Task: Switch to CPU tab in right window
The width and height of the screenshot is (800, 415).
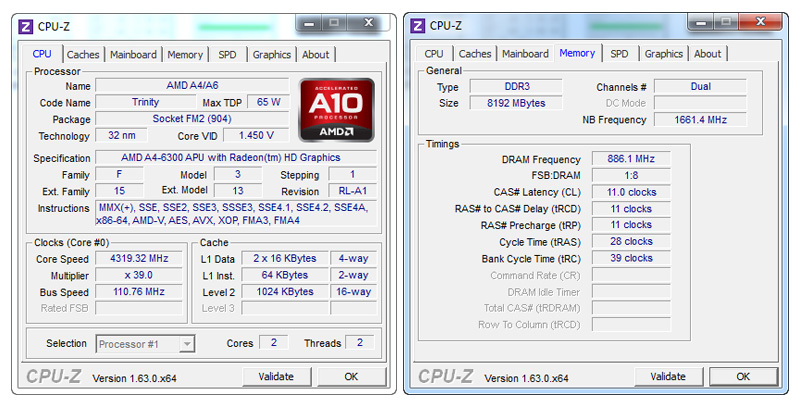Action: 434,54
